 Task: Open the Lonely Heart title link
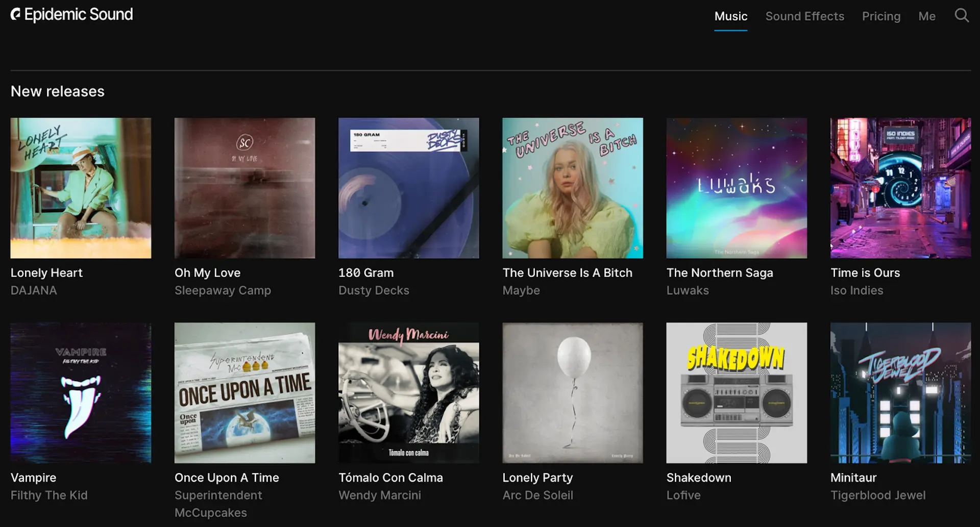tap(46, 273)
